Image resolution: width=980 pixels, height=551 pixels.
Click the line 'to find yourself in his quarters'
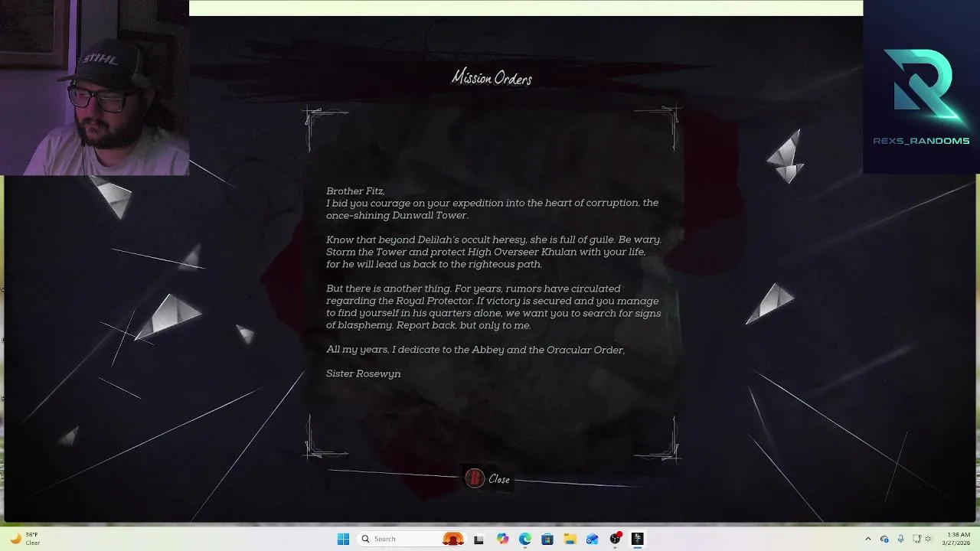click(494, 313)
